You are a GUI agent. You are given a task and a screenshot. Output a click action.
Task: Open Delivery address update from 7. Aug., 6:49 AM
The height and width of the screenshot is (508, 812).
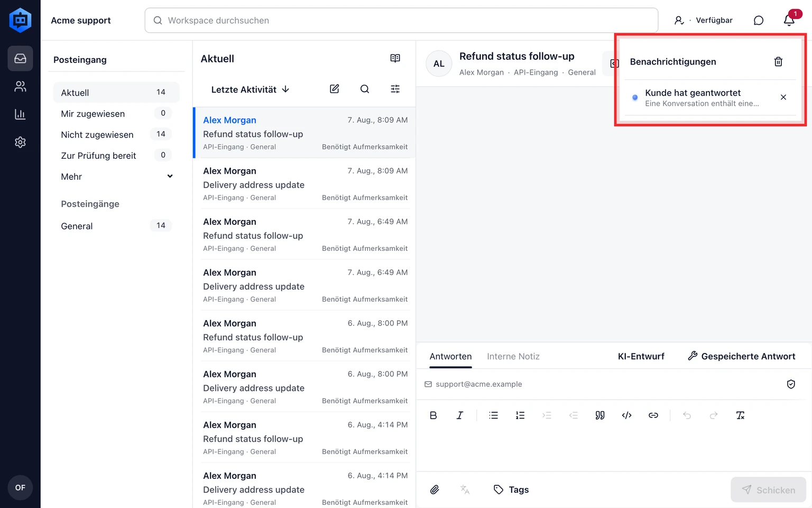point(304,285)
